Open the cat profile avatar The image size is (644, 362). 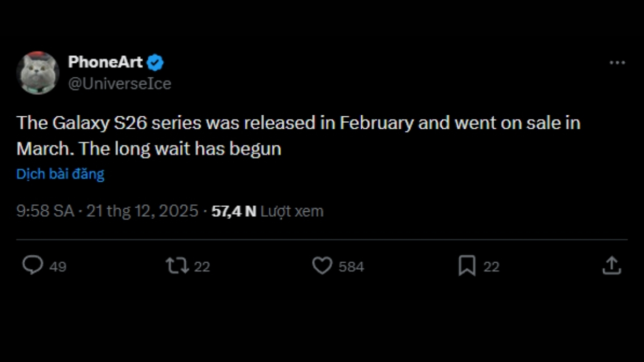click(38, 72)
